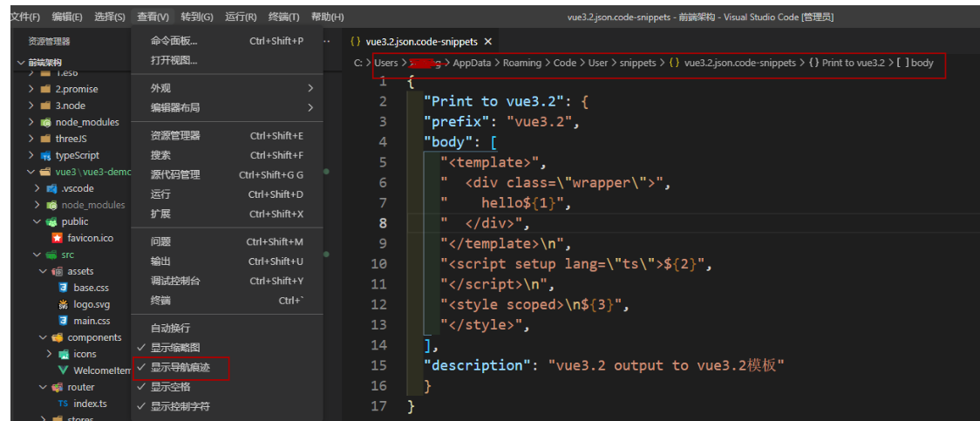Click line number 8 in the editor gutter
This screenshot has height=421, width=980.
(x=382, y=223)
